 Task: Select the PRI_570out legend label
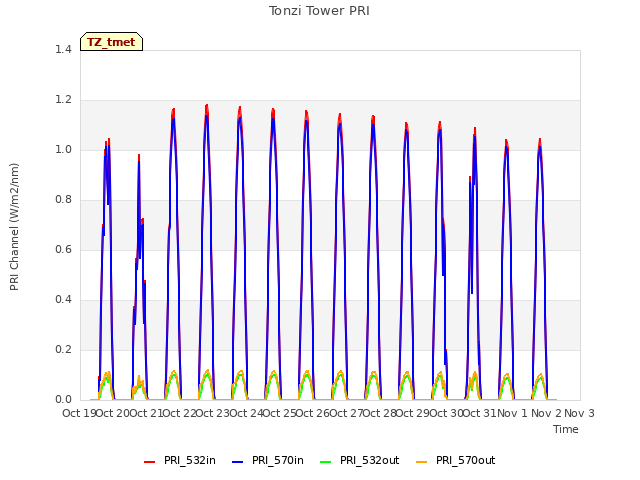tap(465, 460)
